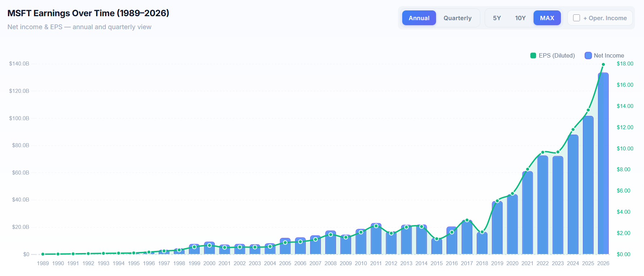Select the 2008 net income bar
This screenshot has height=276, width=644.
(x=331, y=243)
